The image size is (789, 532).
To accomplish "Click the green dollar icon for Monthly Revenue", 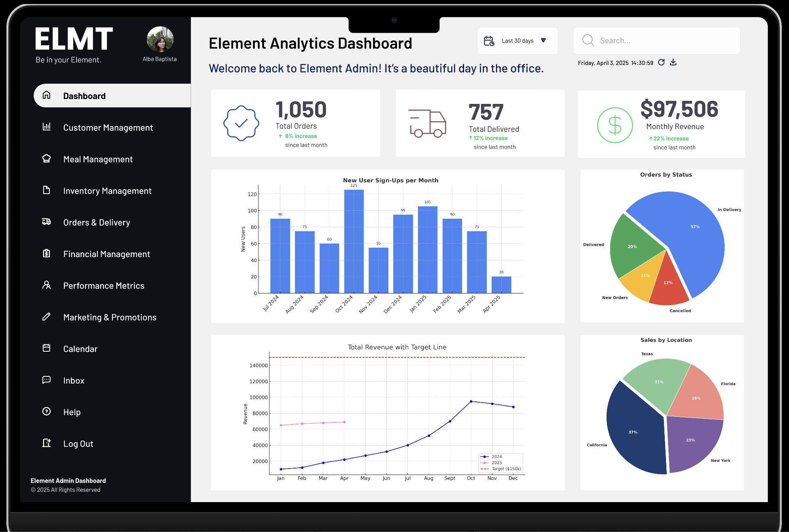I will click(615, 125).
